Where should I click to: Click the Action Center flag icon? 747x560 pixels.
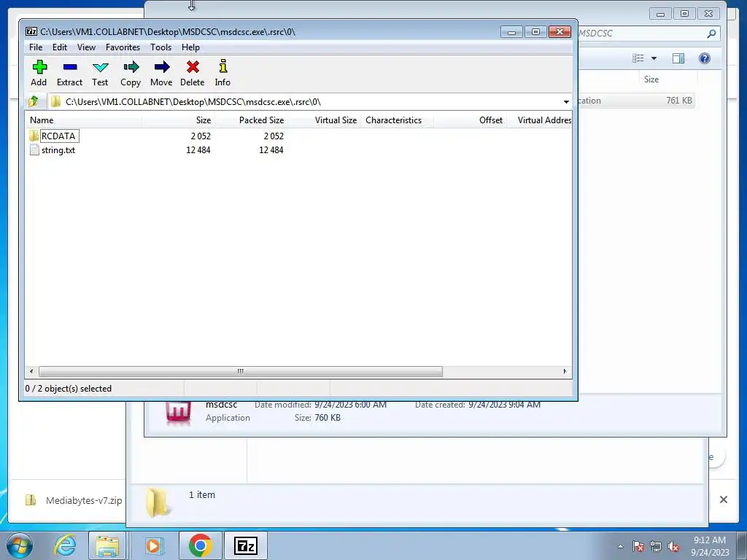638,547
